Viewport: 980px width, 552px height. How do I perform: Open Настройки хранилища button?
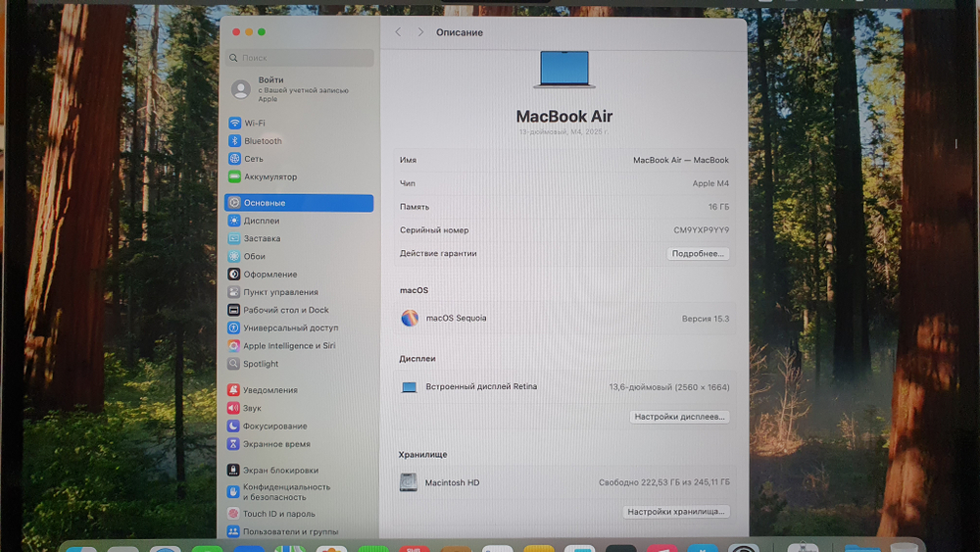[x=675, y=512]
